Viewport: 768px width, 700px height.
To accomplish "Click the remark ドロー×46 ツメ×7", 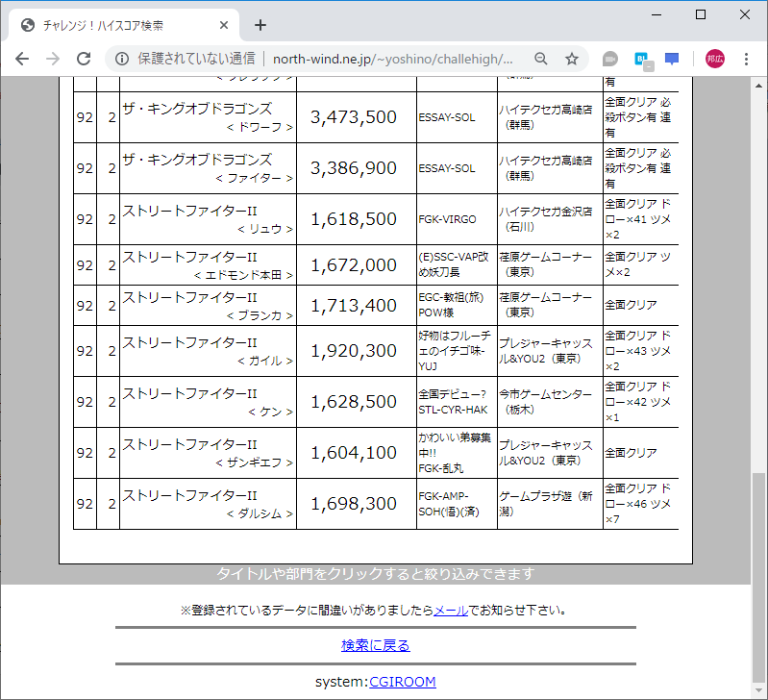I will click(637, 504).
